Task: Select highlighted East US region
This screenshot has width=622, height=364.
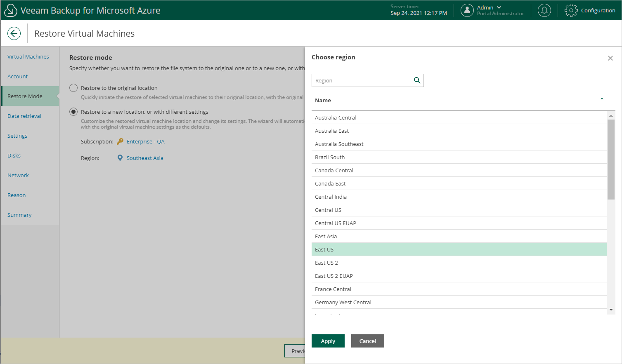Action: click(459, 249)
